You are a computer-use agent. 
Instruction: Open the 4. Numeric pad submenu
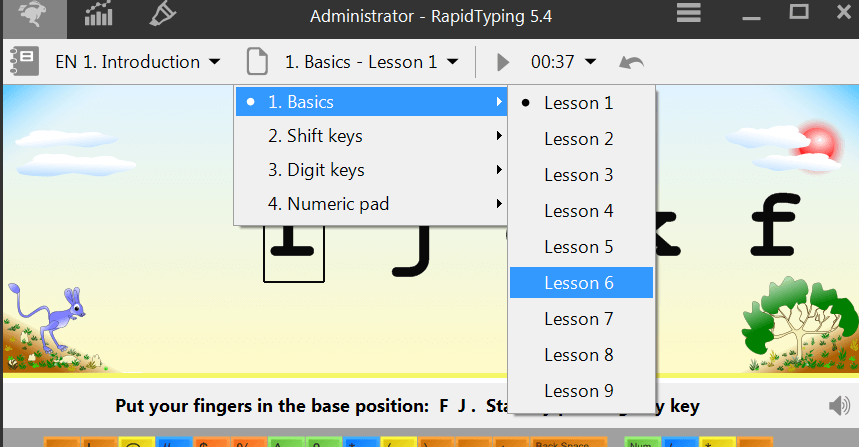[x=371, y=204]
